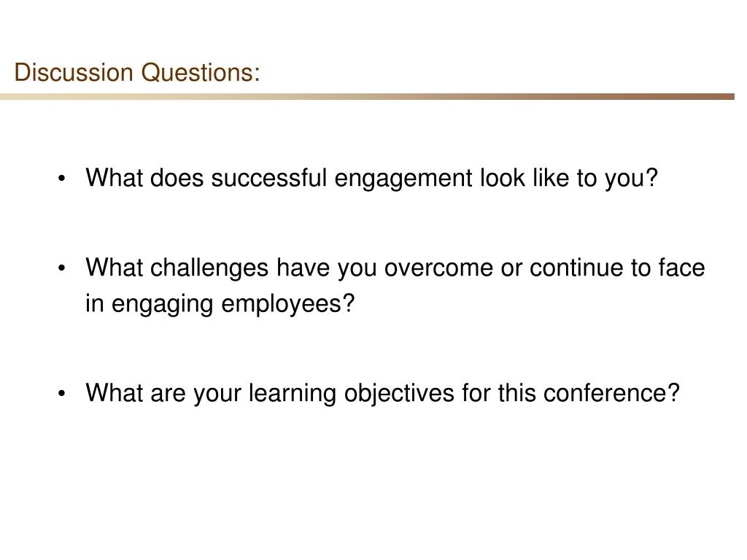Click the word "Discussion" in the title

coord(74,73)
